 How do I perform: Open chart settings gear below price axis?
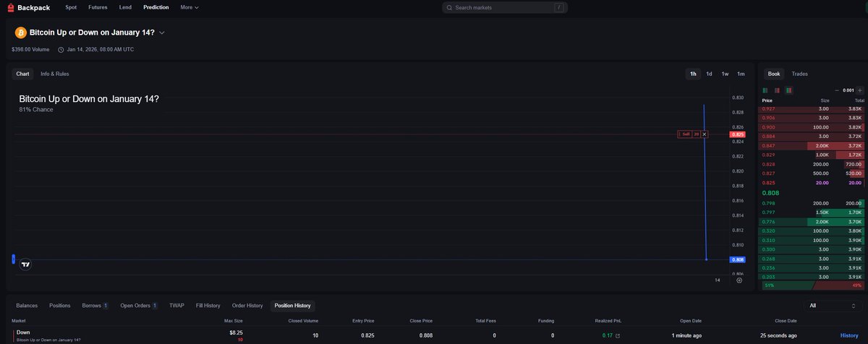click(x=739, y=280)
